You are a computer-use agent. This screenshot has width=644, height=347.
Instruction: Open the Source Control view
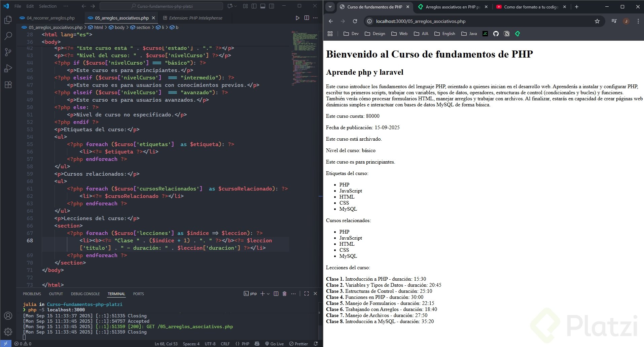[8, 52]
